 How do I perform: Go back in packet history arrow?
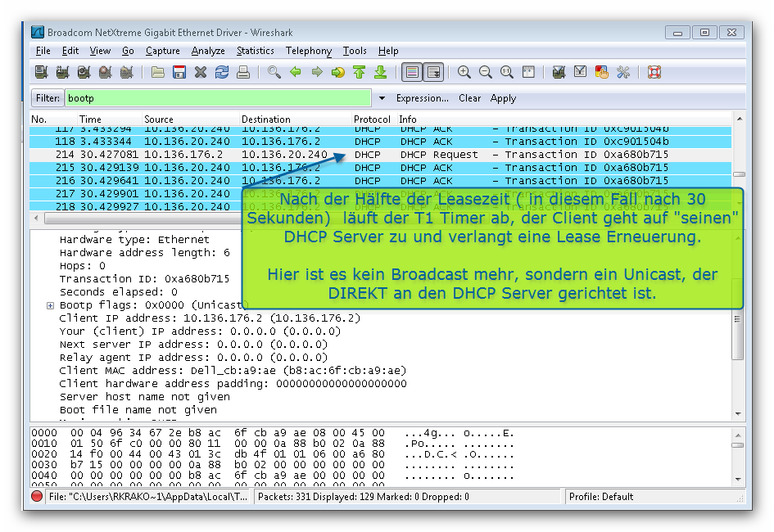295,73
